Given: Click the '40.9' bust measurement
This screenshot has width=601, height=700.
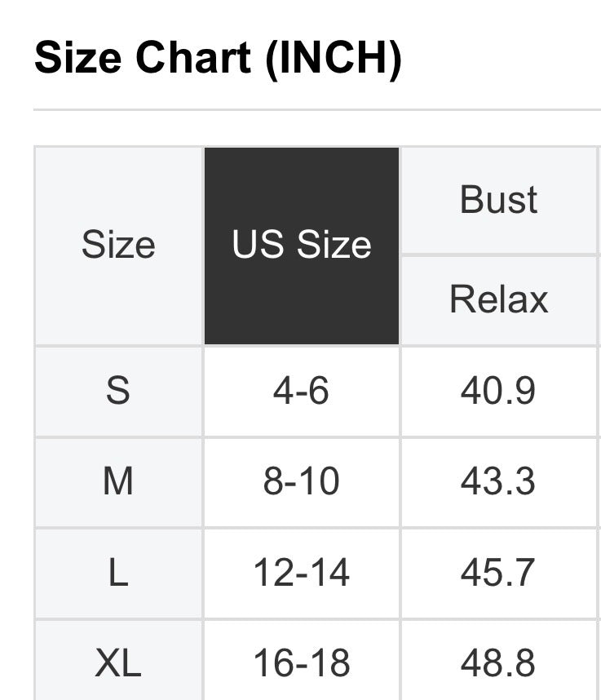Looking at the screenshot, I should 498,391.
